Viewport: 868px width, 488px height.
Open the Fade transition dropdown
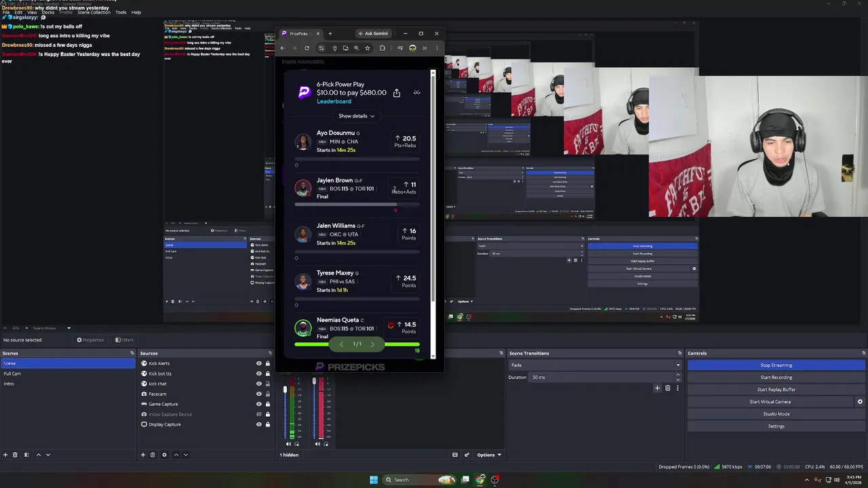pyautogui.click(x=595, y=365)
